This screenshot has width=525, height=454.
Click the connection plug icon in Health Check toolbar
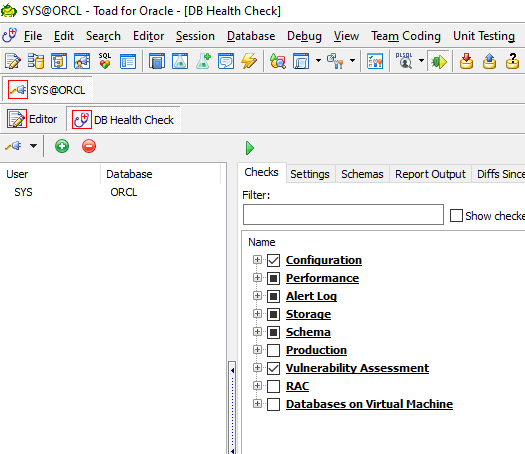coord(13,146)
